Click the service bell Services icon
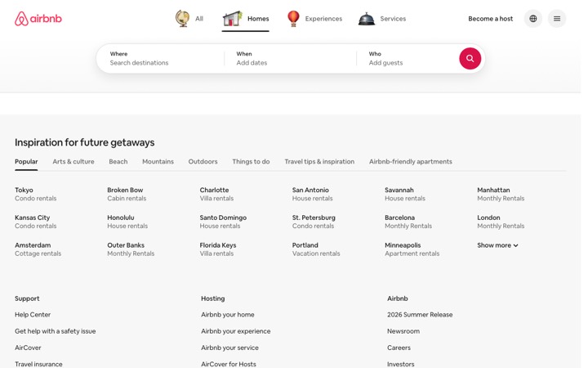Image resolution: width=588 pixels, height=368 pixels. coord(367,18)
